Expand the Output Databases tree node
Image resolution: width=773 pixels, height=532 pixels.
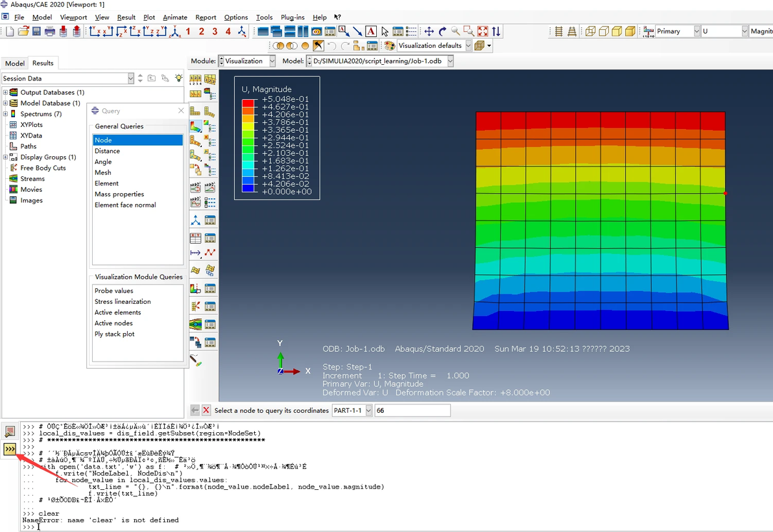point(5,93)
